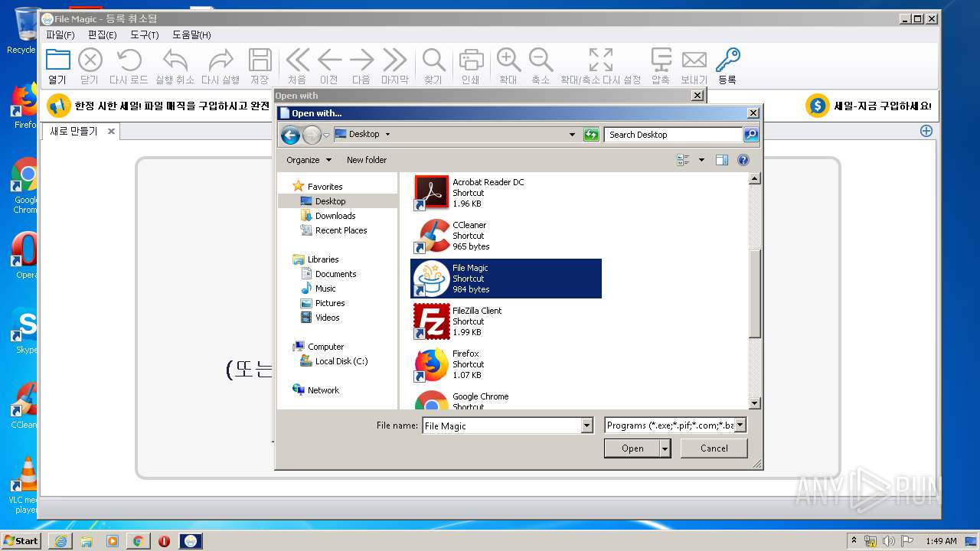Click the file list scrollbar down arrow
The height and width of the screenshot is (551, 980).
[x=754, y=403]
